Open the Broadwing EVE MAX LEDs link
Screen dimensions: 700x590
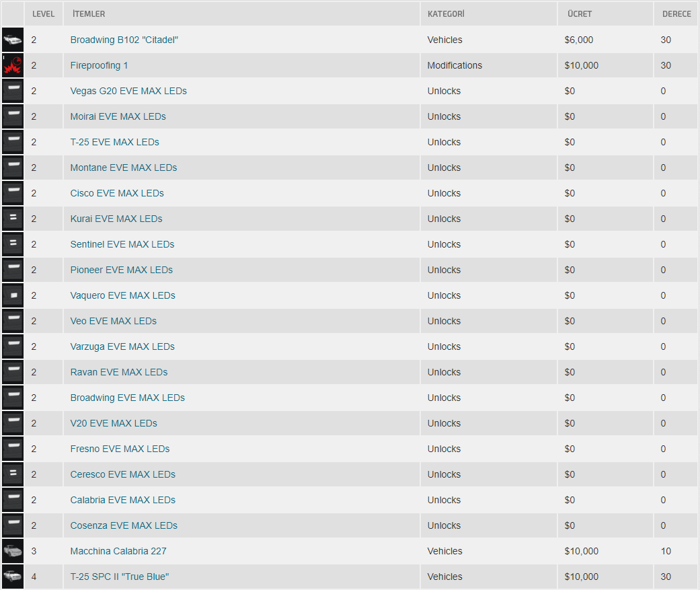tap(127, 398)
